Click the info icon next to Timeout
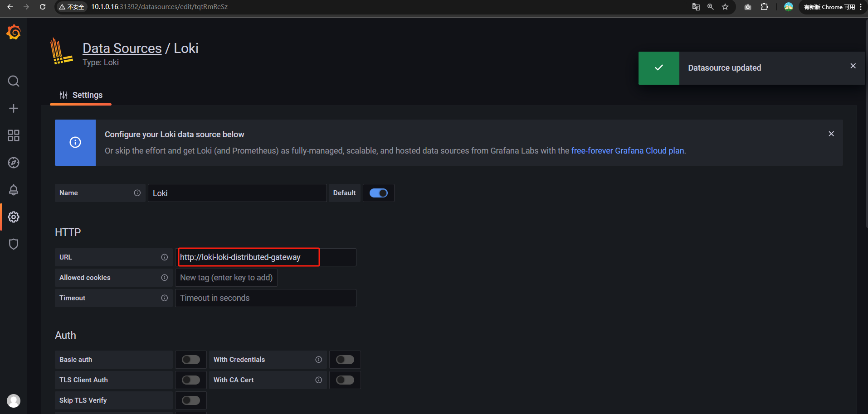Image resolution: width=868 pixels, height=414 pixels. point(164,298)
